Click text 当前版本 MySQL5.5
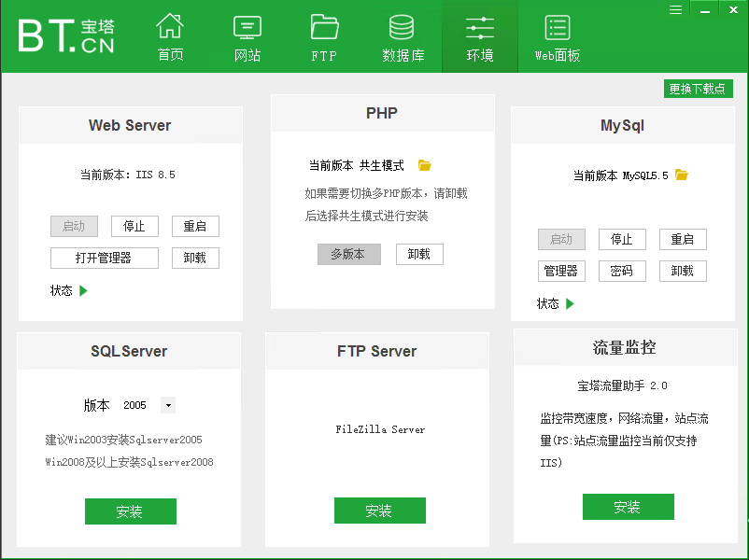 pyautogui.click(x=620, y=175)
